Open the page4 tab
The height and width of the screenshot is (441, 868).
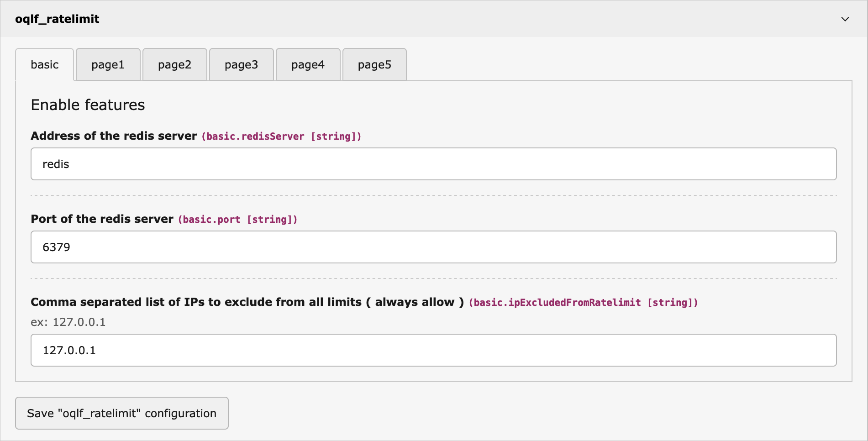pyautogui.click(x=308, y=64)
